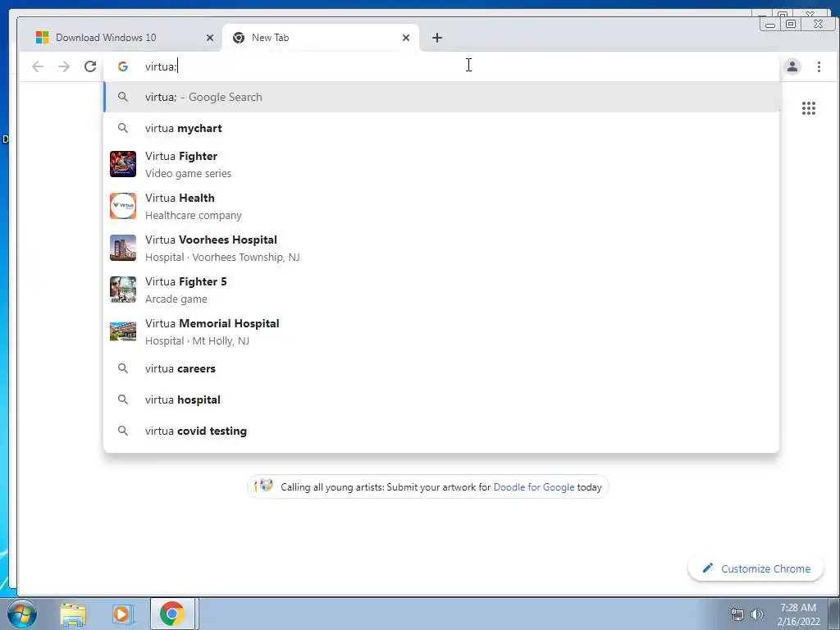Choose Virtua Voorhees Hospital suggestion

(x=441, y=248)
